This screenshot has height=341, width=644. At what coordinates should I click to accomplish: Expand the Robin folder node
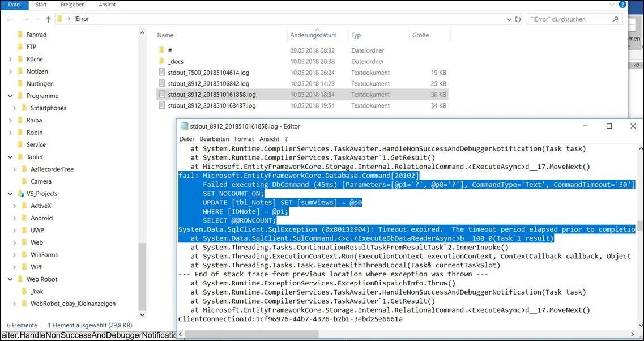tap(10, 133)
